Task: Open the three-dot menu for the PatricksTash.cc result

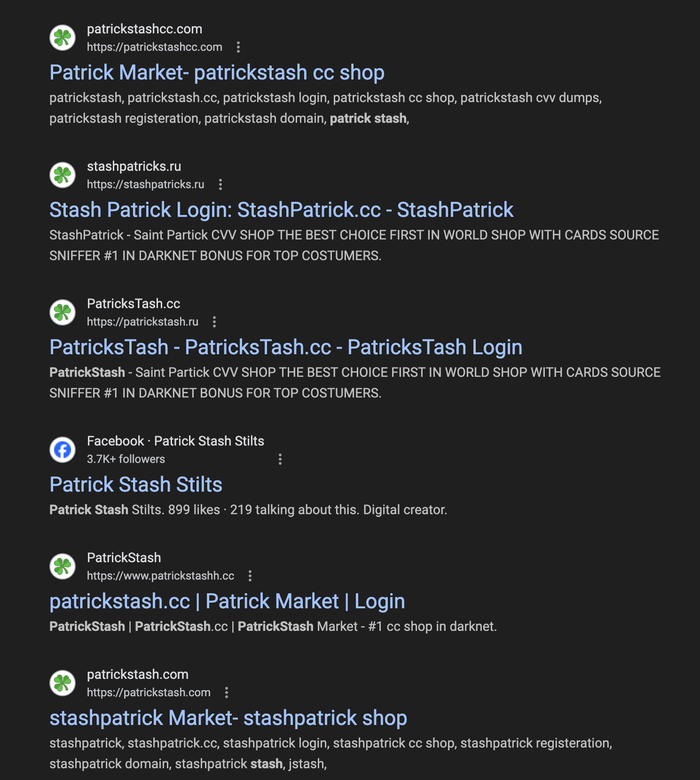Action: [215, 322]
